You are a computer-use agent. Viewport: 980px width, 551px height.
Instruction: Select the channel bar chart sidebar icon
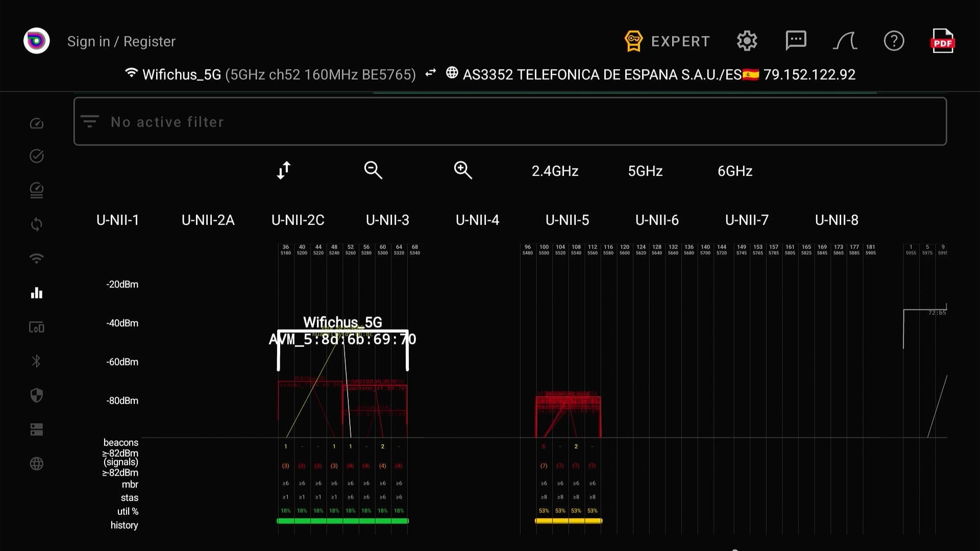click(x=37, y=293)
